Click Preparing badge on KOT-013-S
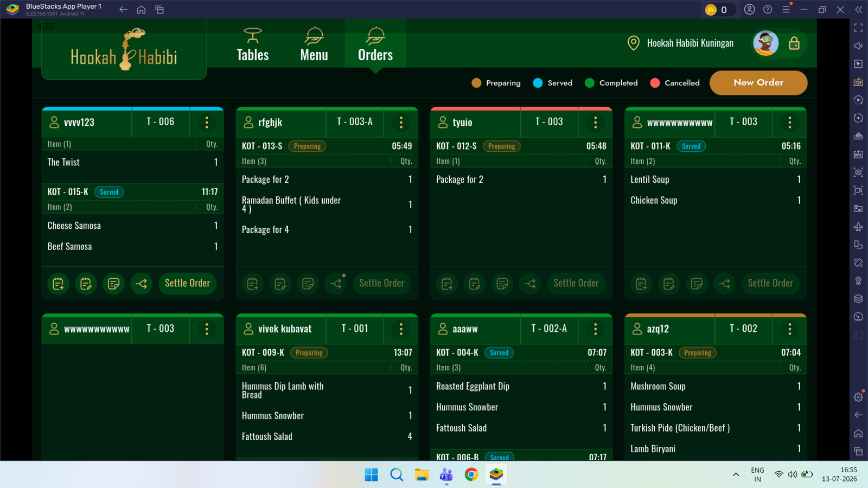868x488 pixels. point(307,146)
